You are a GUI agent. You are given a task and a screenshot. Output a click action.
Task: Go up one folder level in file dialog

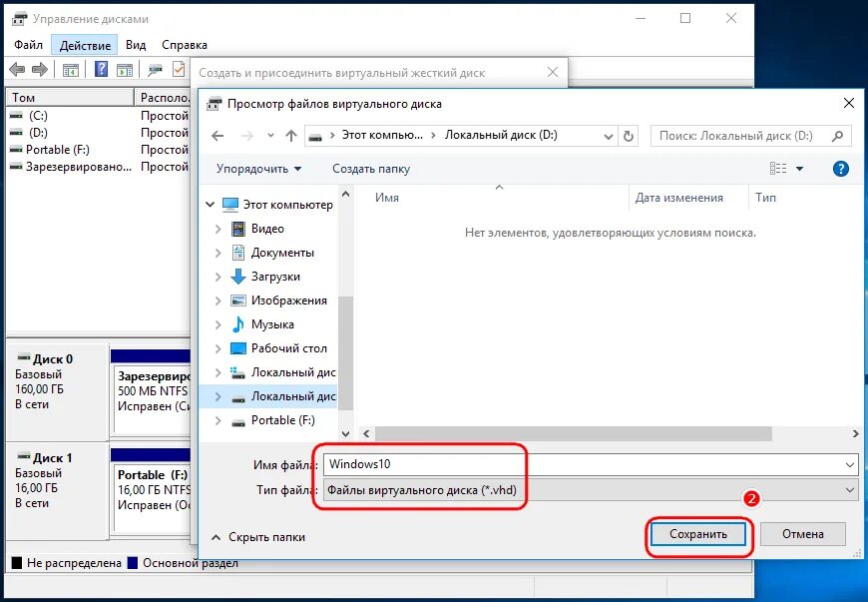click(291, 136)
